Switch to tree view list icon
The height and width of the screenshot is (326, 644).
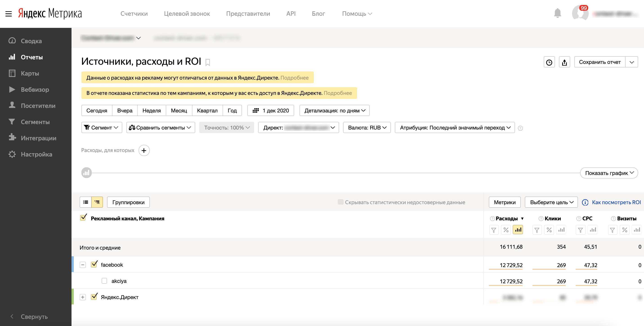point(97,202)
